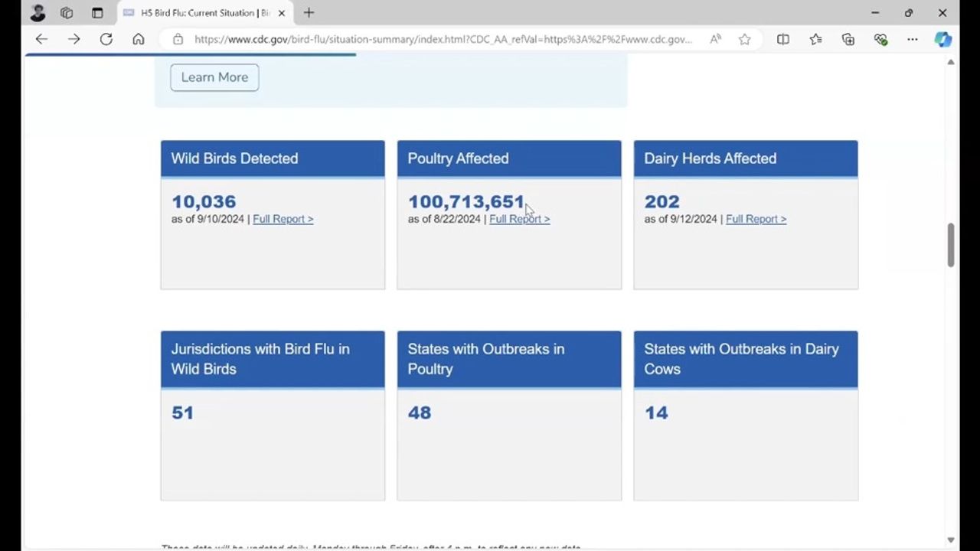Click the browser Forward arrow
The image size is (980, 551).
(73, 39)
